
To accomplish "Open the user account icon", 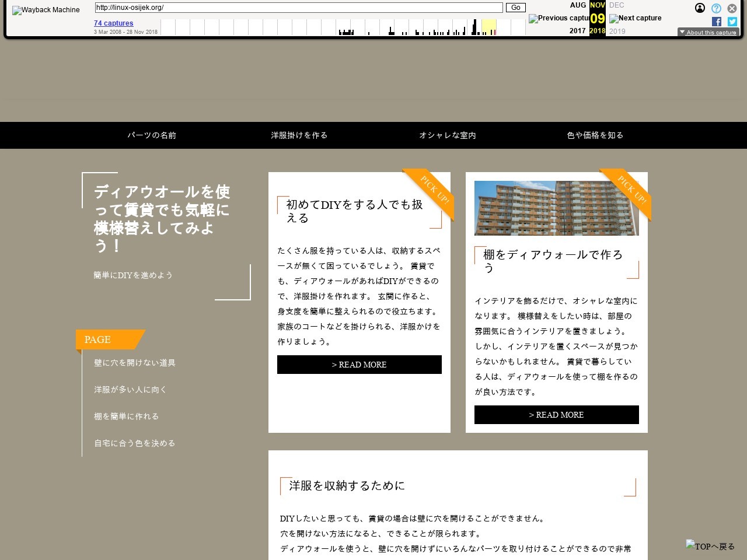I will click(700, 8).
